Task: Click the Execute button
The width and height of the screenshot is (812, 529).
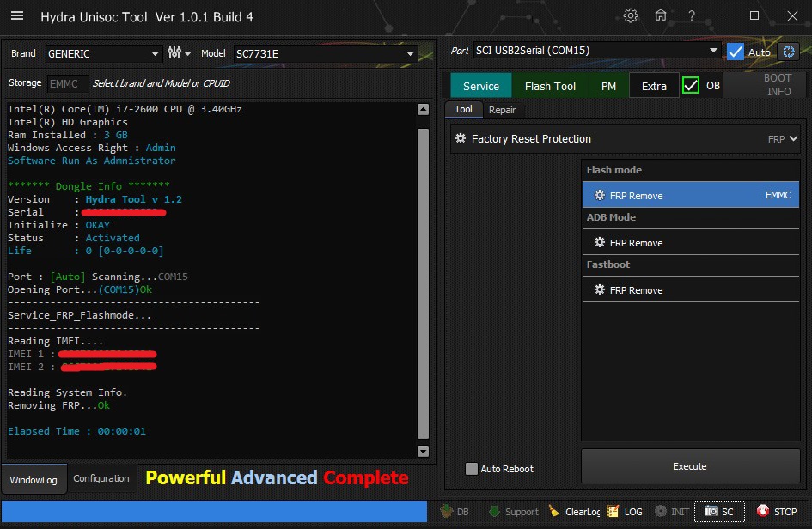Action: click(690, 465)
